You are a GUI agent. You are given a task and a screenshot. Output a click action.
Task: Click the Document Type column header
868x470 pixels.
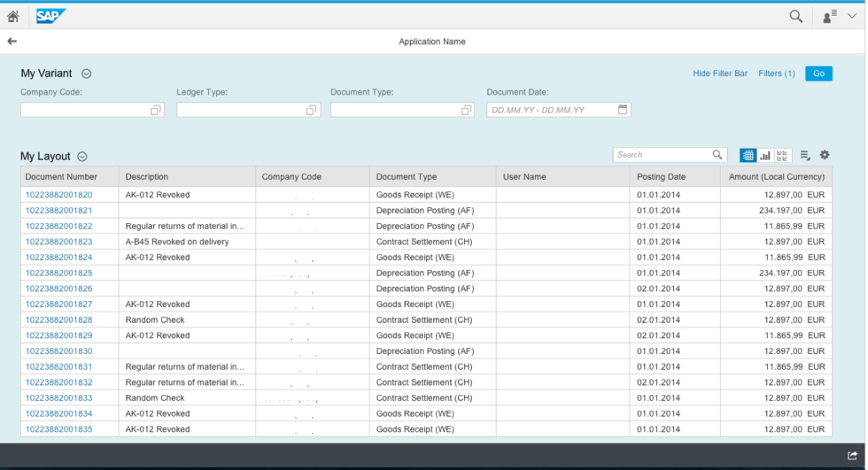click(x=406, y=177)
